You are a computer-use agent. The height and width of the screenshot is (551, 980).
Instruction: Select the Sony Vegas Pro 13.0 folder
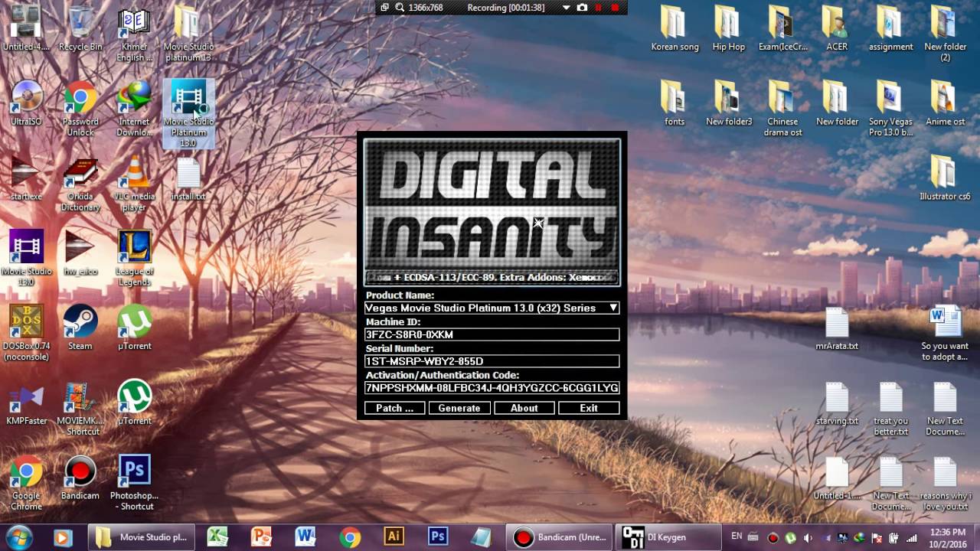tap(890, 109)
